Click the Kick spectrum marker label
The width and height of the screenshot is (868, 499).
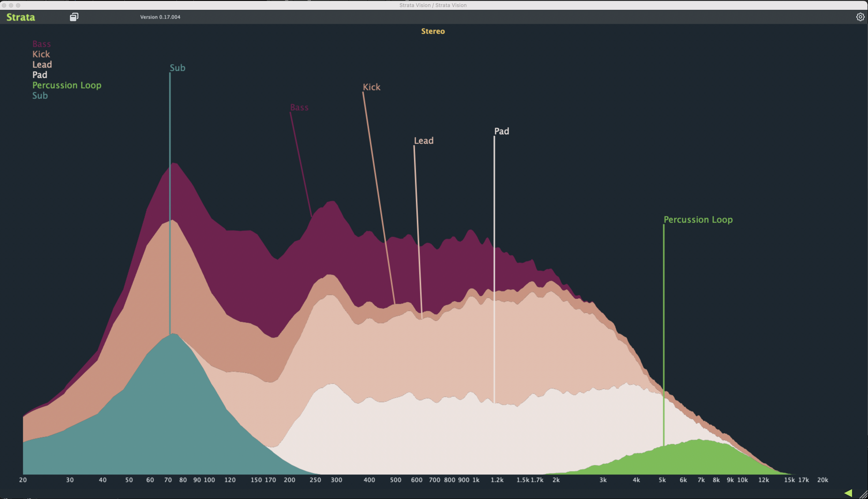coord(372,87)
